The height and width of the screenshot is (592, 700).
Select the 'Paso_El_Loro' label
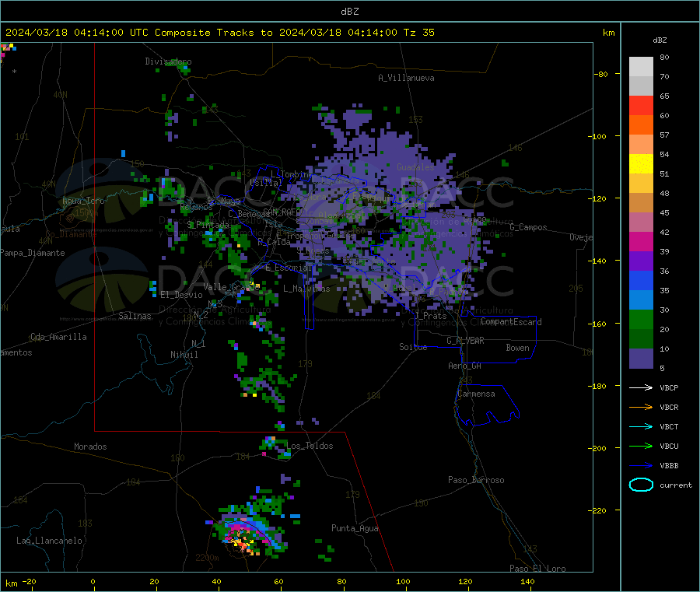(x=537, y=569)
